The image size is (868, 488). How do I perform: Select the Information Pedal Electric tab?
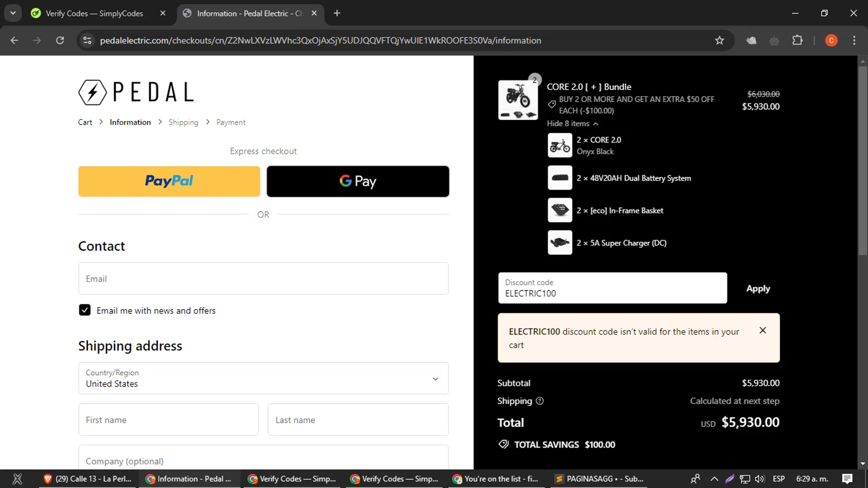coord(250,13)
